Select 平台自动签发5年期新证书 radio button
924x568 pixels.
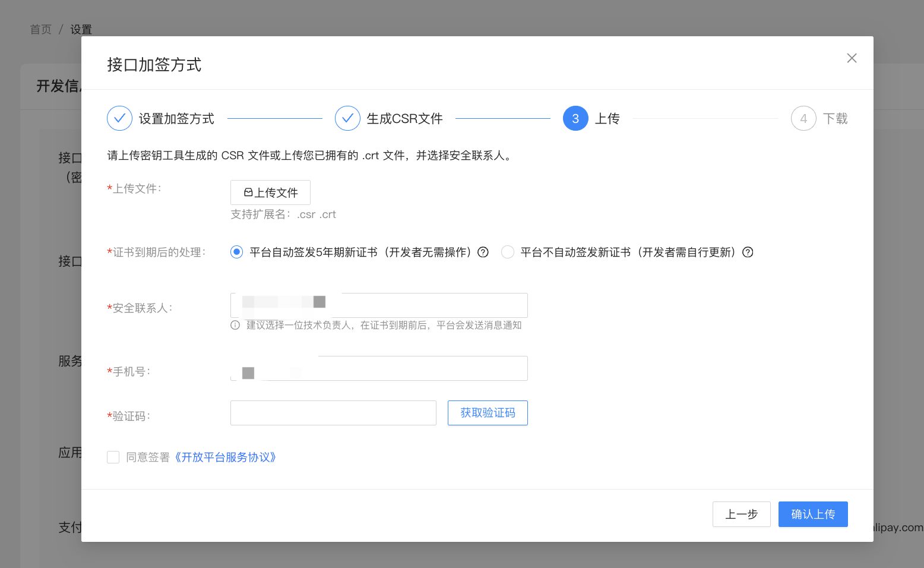237,253
